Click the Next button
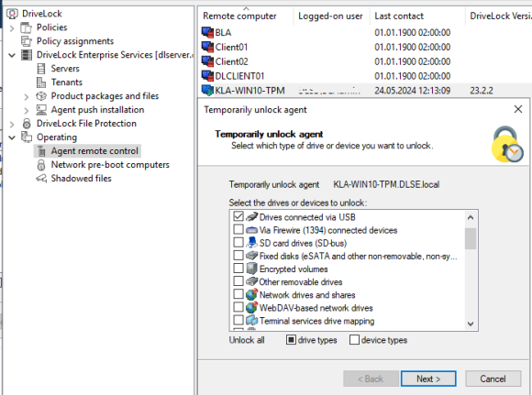The image size is (532, 395). coord(428,379)
